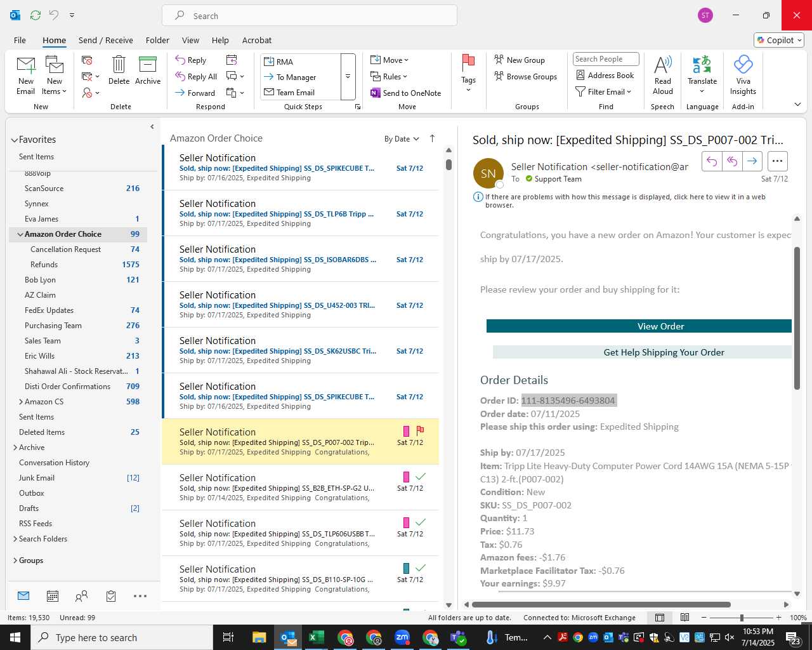Archive the selected message
Viewport: 812px width, 650px height.
(148, 70)
